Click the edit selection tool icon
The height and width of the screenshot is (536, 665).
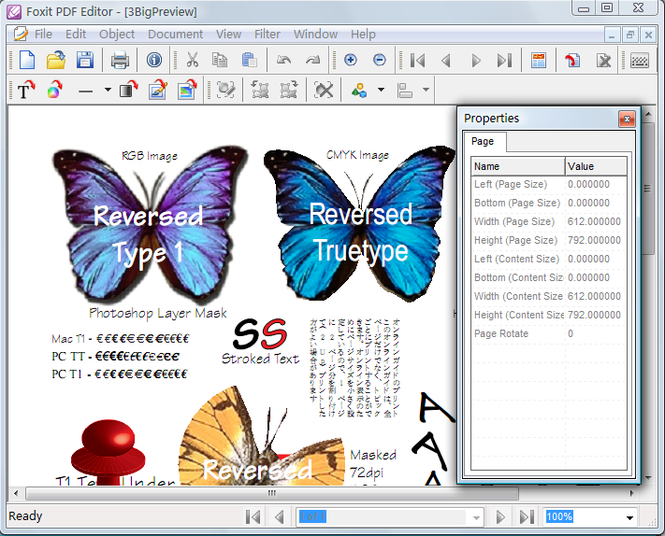(226, 89)
